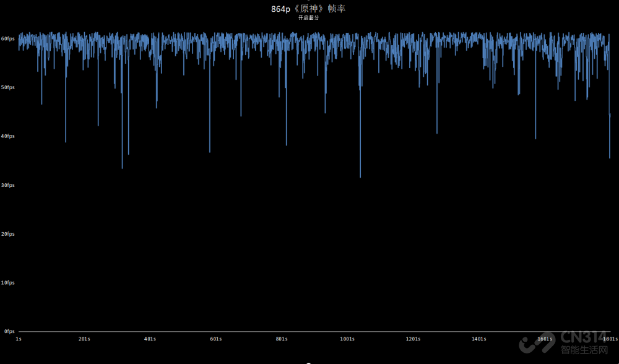Click the "50fps" y-axis label
The height and width of the screenshot is (364, 619).
tap(8, 87)
